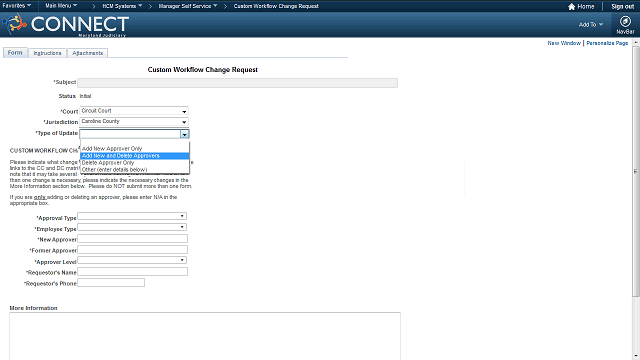Image resolution: width=640 pixels, height=360 pixels.
Task: Click the Requestor's Phone input field
Action: [111, 282]
